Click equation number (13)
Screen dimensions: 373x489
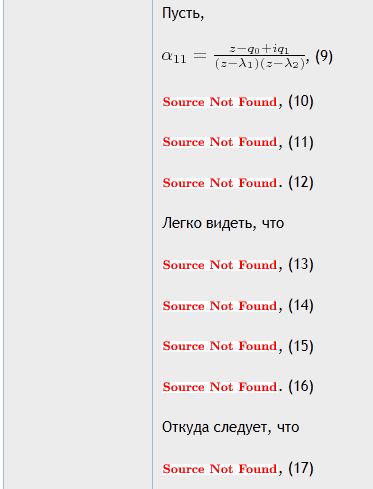[301, 264]
